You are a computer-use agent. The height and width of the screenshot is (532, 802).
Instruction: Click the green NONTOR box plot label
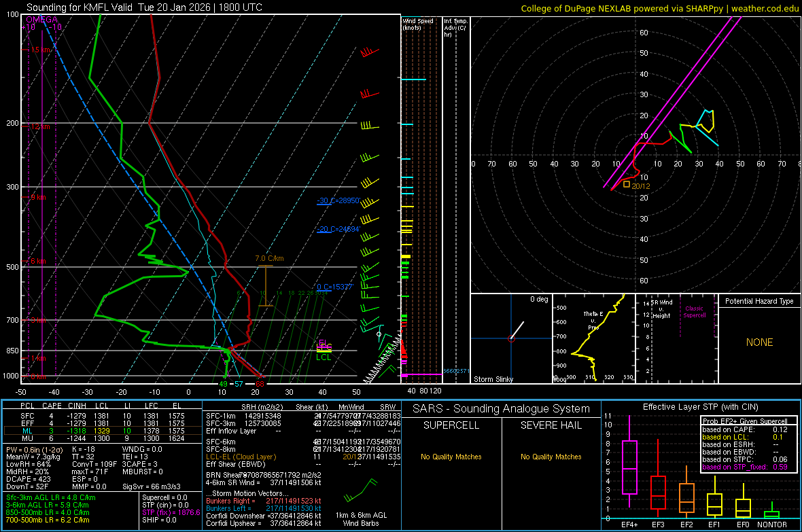point(772,525)
